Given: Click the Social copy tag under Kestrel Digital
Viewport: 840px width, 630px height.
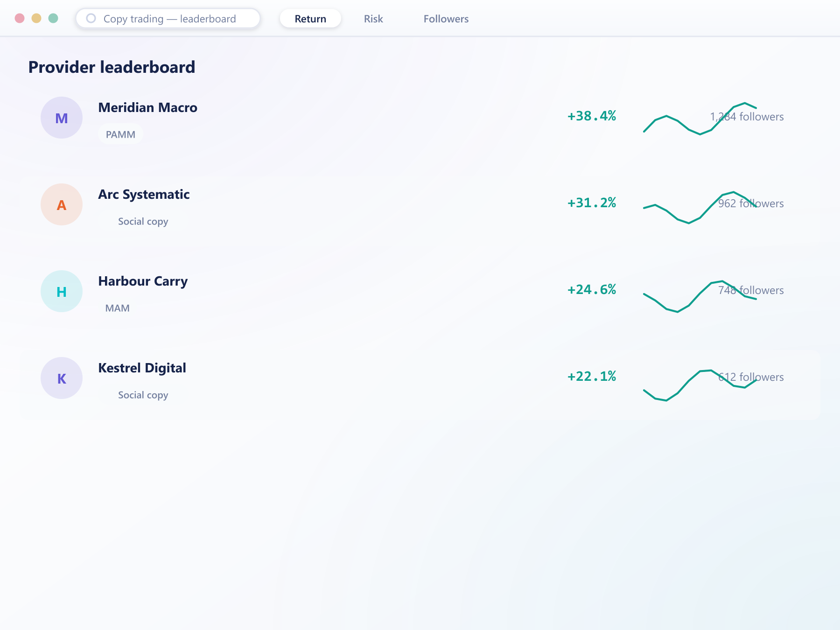Looking at the screenshot, I should [x=143, y=395].
